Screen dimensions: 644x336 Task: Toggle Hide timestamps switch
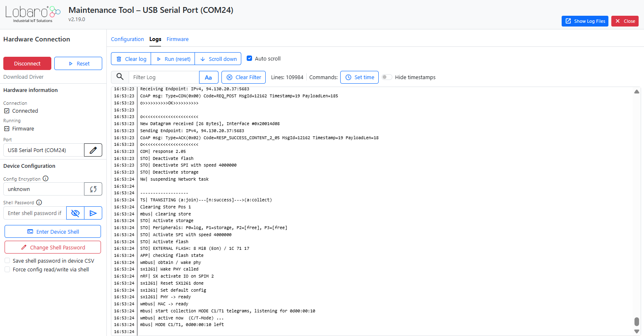pyautogui.click(x=387, y=77)
